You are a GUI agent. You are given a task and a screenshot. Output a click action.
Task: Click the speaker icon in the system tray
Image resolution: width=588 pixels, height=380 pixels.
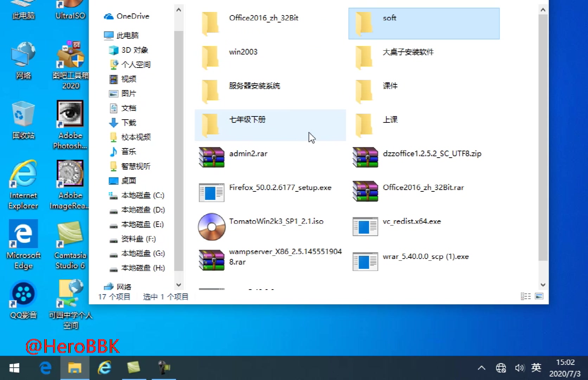click(x=519, y=368)
